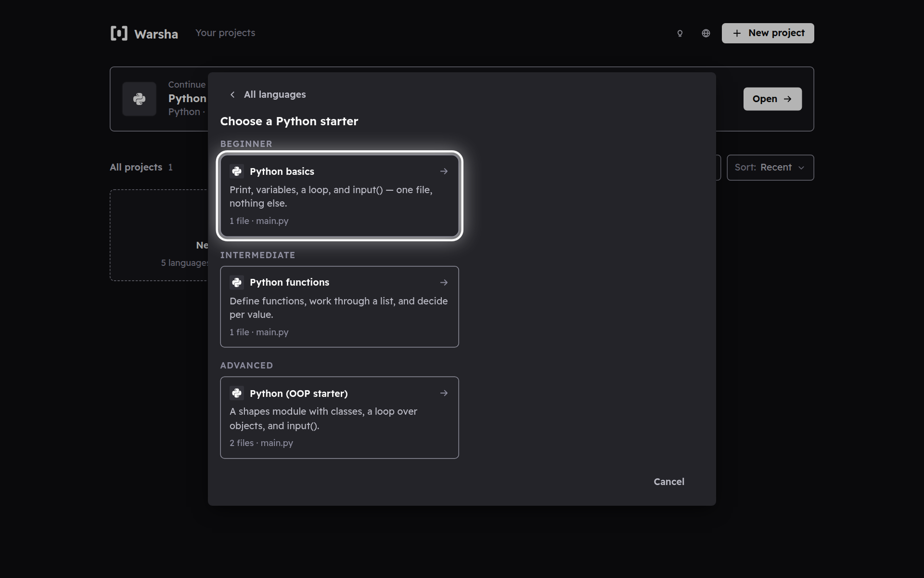Click the 'Print, variables, a loop' description
Image resolution: width=924 pixels, height=578 pixels.
coord(331,197)
